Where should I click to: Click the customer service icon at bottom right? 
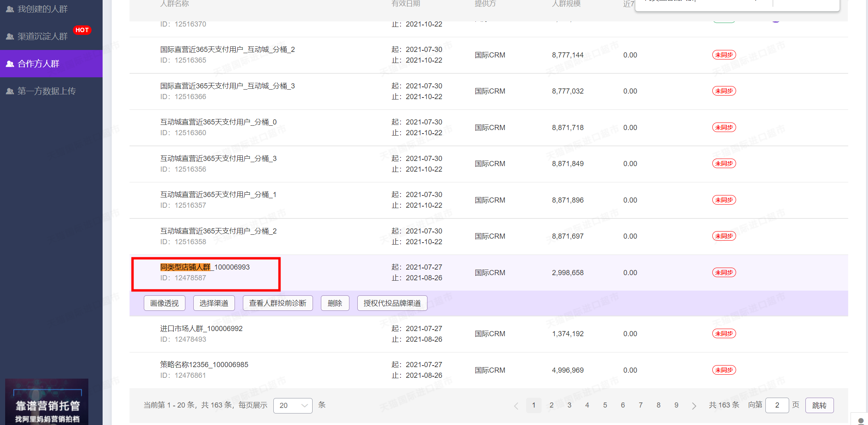[860, 421]
